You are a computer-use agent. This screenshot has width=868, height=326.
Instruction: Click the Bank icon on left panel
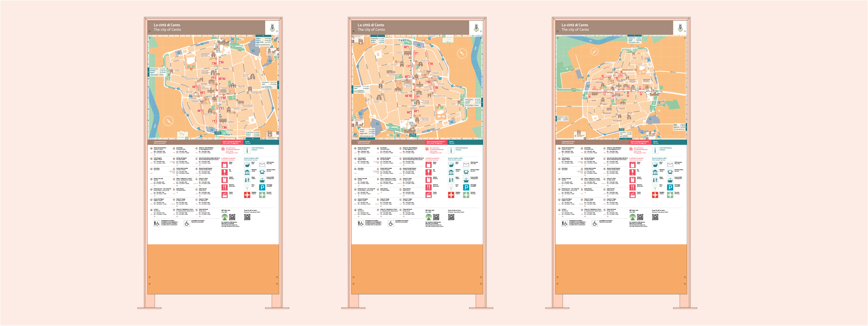point(247,165)
